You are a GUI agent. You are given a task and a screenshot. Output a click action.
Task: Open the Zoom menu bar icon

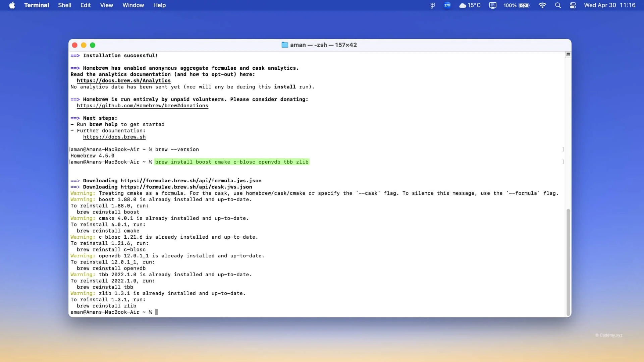pyautogui.click(x=447, y=5)
